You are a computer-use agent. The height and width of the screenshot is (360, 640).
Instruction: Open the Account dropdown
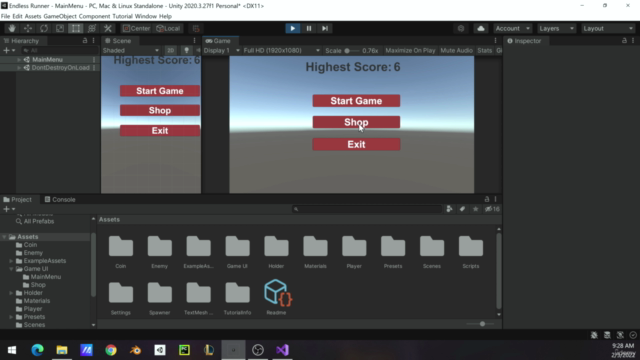[x=512, y=28]
